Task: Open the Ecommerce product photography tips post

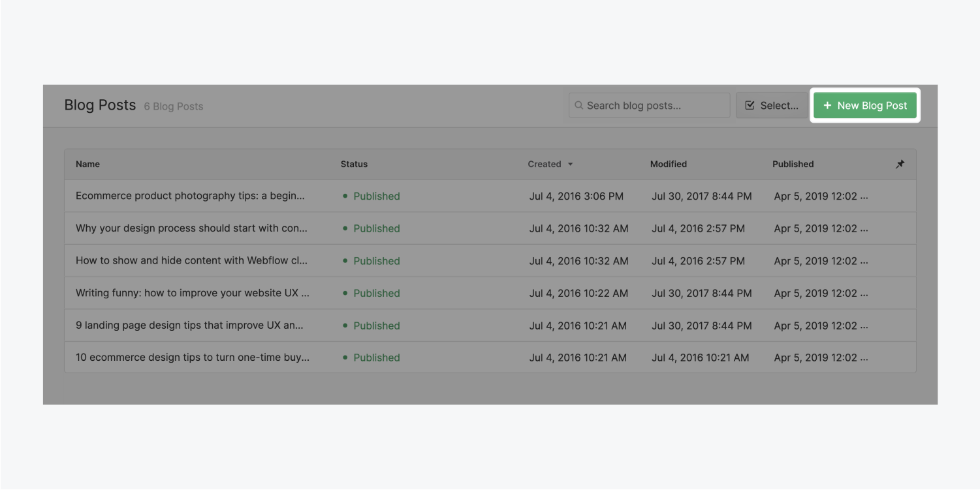Action: (193, 196)
